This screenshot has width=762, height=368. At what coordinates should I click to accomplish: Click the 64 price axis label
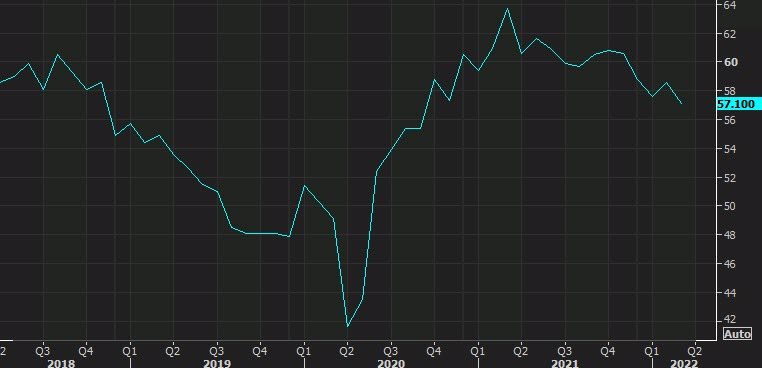pyautogui.click(x=730, y=5)
